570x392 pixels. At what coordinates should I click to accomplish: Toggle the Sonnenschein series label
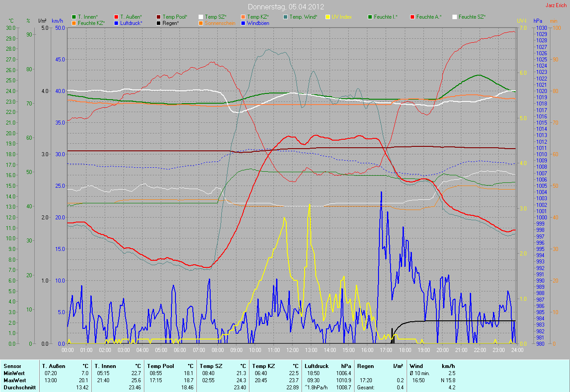point(220,23)
